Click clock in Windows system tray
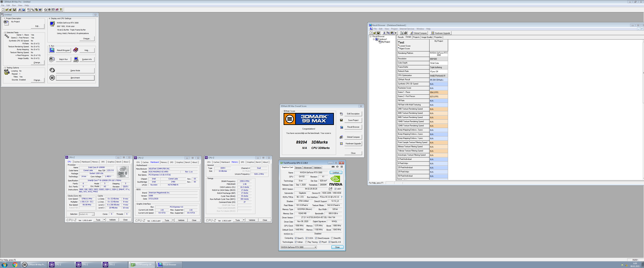 click(635, 265)
